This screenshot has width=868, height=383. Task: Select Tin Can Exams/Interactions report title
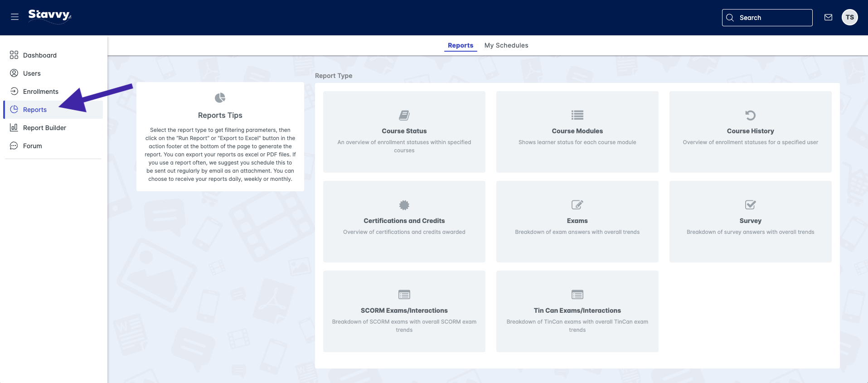pos(577,310)
